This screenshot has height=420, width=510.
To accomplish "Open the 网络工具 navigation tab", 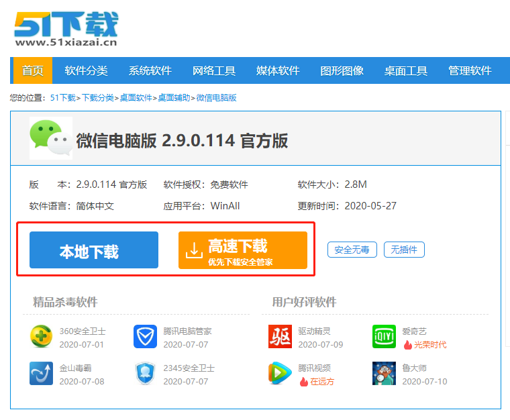I will 213,70.
